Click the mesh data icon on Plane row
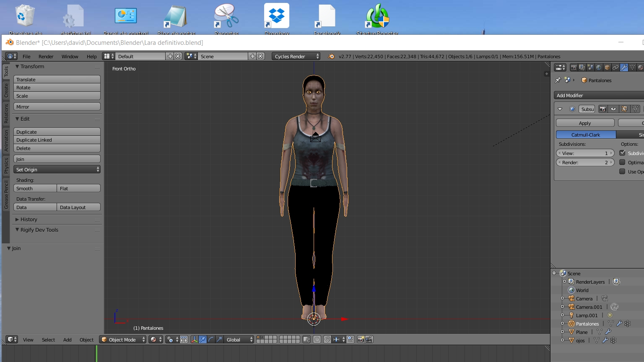The height and width of the screenshot is (362, 644). pos(600,332)
